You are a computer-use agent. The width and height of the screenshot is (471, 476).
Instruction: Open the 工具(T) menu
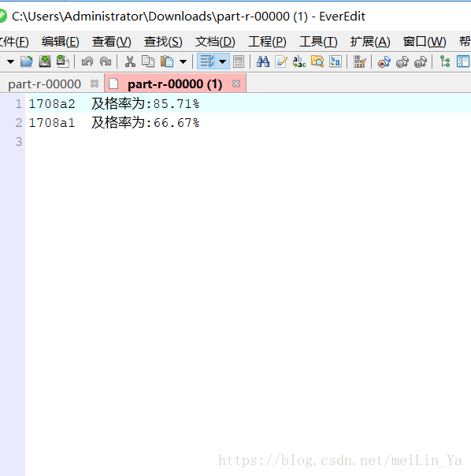(318, 42)
